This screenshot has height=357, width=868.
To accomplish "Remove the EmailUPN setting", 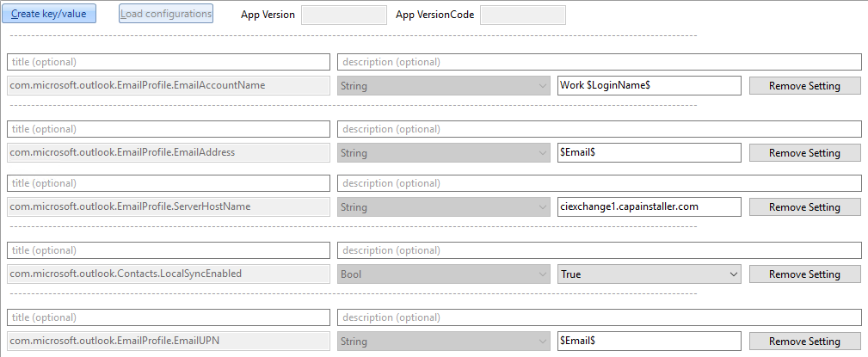I will [805, 342].
